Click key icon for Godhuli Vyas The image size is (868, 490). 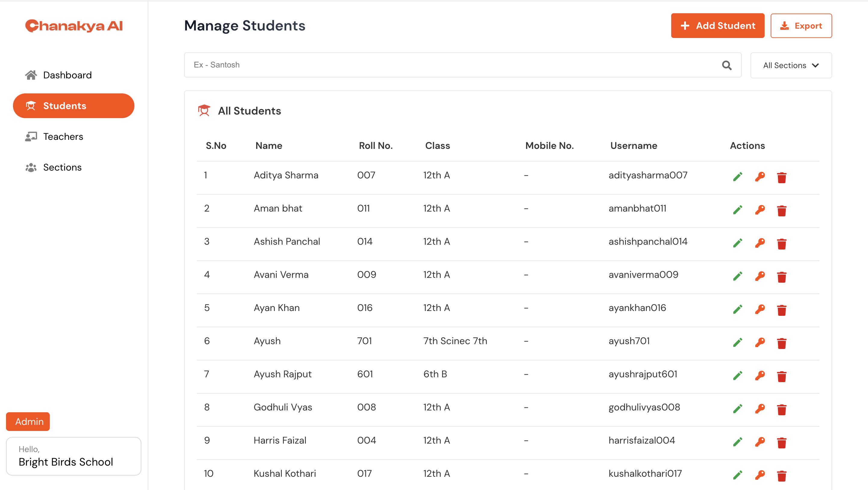coord(760,408)
